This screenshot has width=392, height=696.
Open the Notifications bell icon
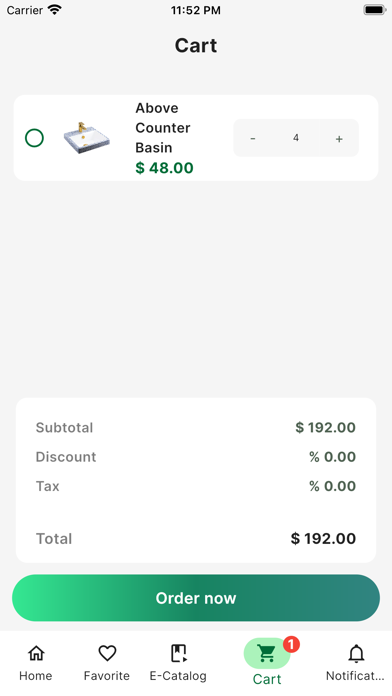[356, 653]
